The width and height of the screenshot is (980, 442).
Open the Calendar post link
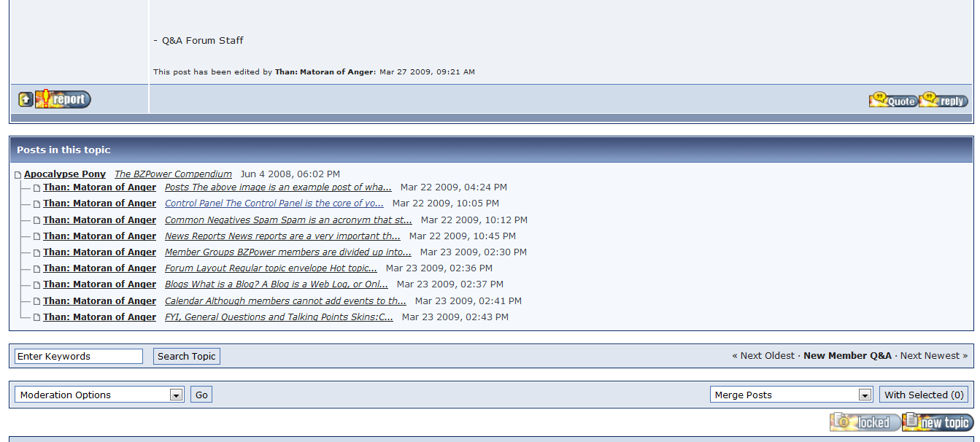click(x=285, y=301)
